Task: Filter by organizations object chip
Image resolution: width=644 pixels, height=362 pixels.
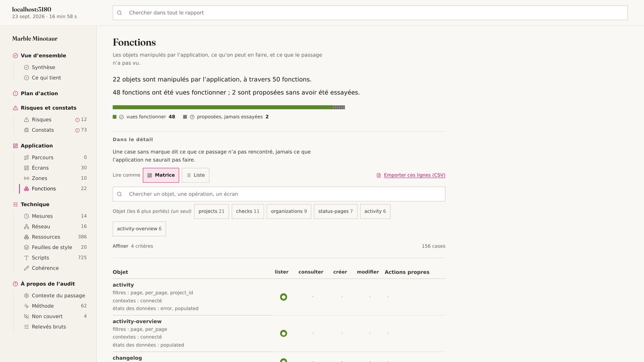Action: 289,211
